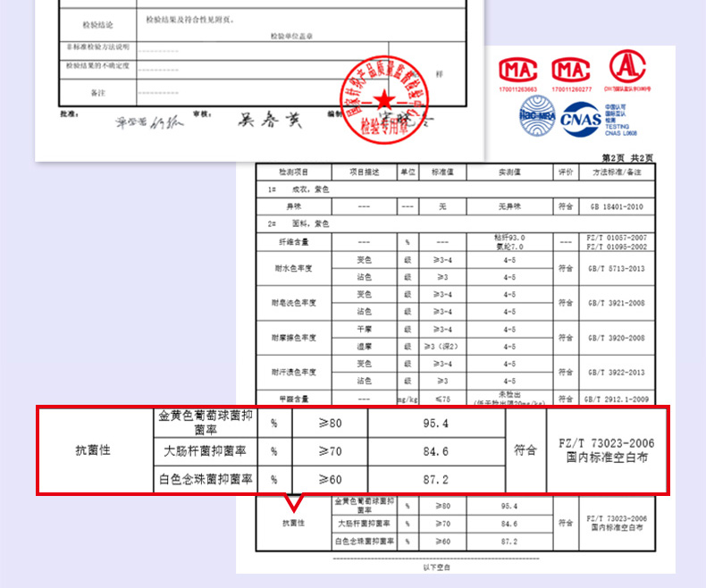Click the '标准值' column header

click(442, 172)
